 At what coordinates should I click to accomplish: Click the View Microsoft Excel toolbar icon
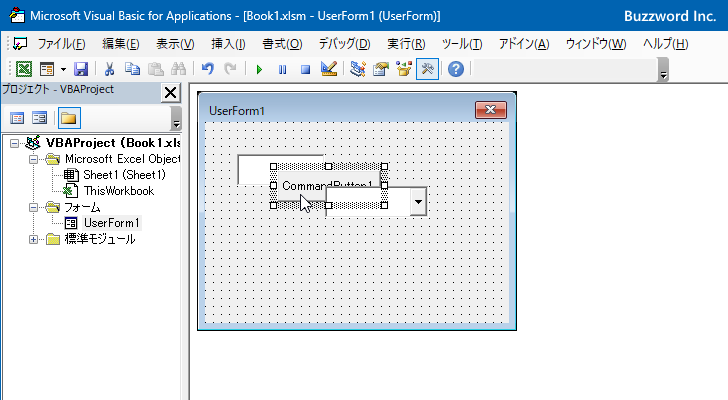coord(24,69)
